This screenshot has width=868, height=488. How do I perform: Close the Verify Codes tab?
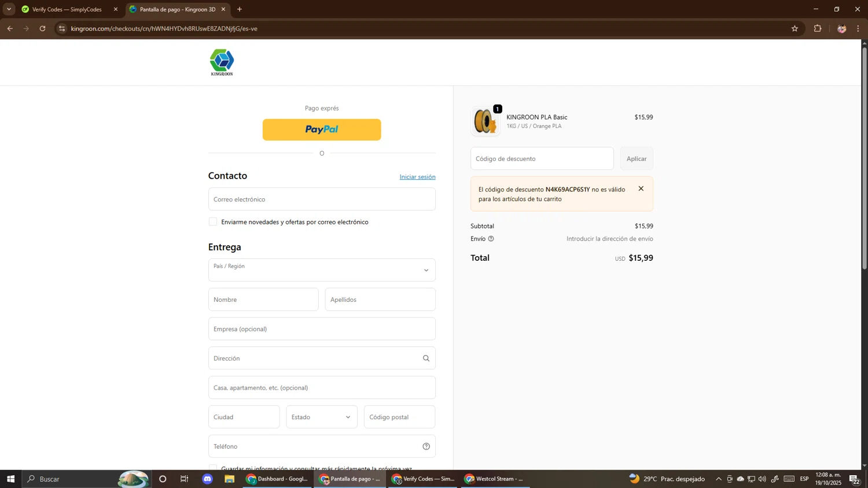(115, 9)
